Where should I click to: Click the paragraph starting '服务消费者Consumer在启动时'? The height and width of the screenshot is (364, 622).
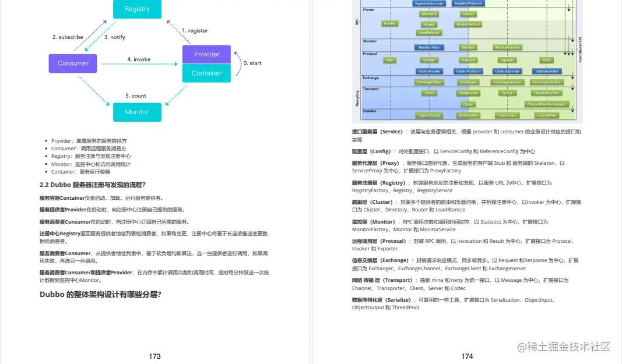click(115, 222)
